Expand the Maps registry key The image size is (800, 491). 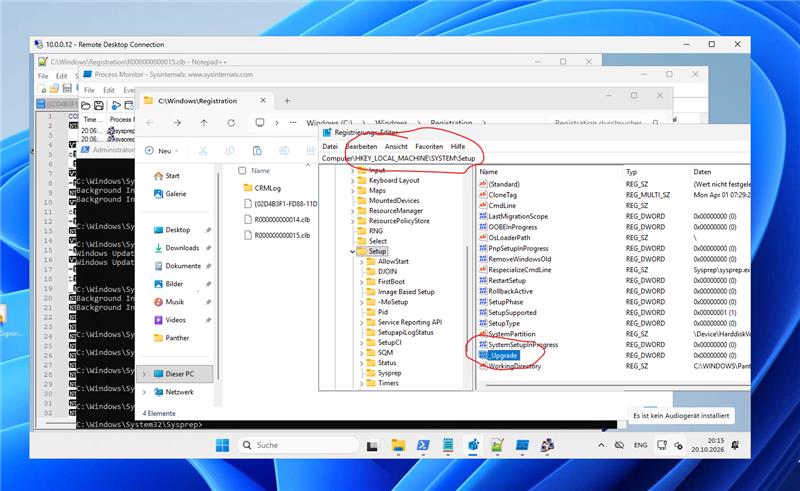point(353,190)
